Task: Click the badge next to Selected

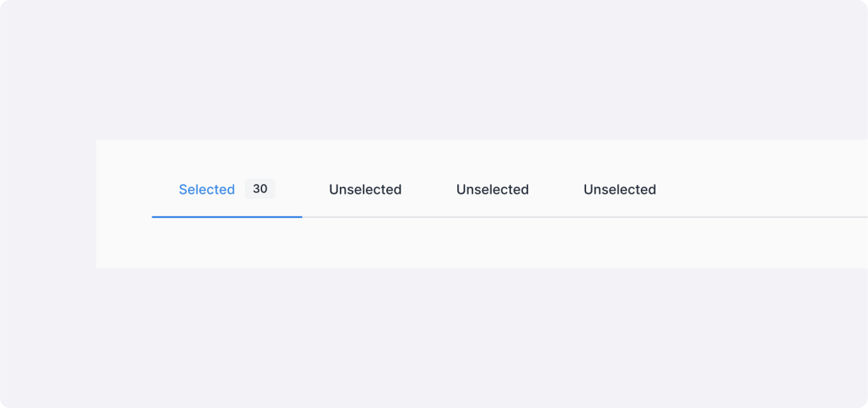Action: pyautogui.click(x=260, y=189)
